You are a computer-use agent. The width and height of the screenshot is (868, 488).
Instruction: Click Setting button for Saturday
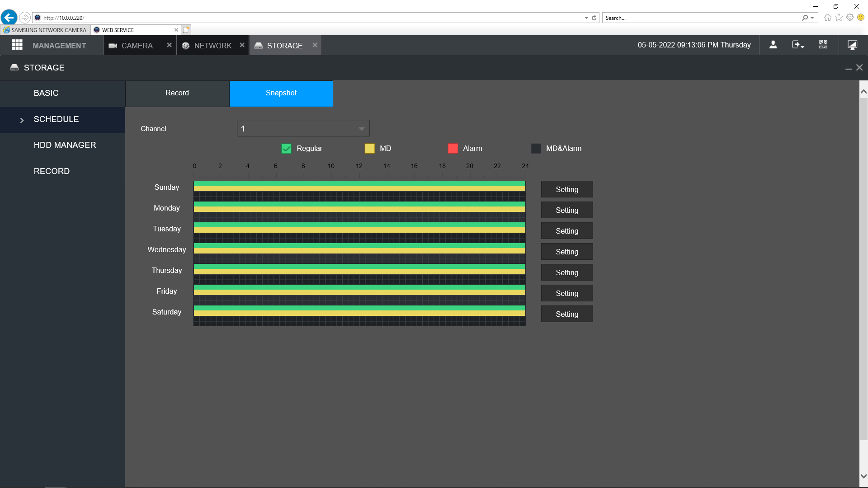click(x=567, y=314)
